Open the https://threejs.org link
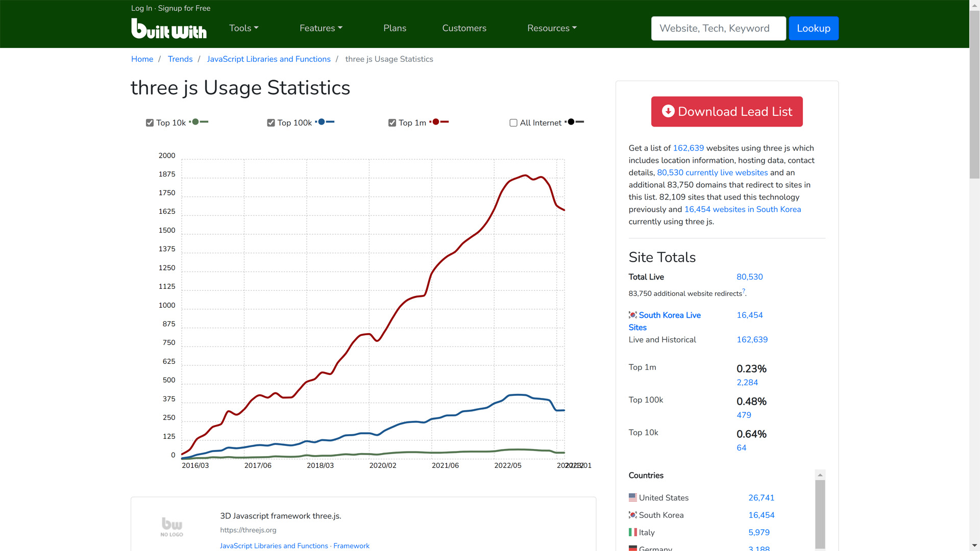Viewport: 980px width, 551px height. click(248, 530)
